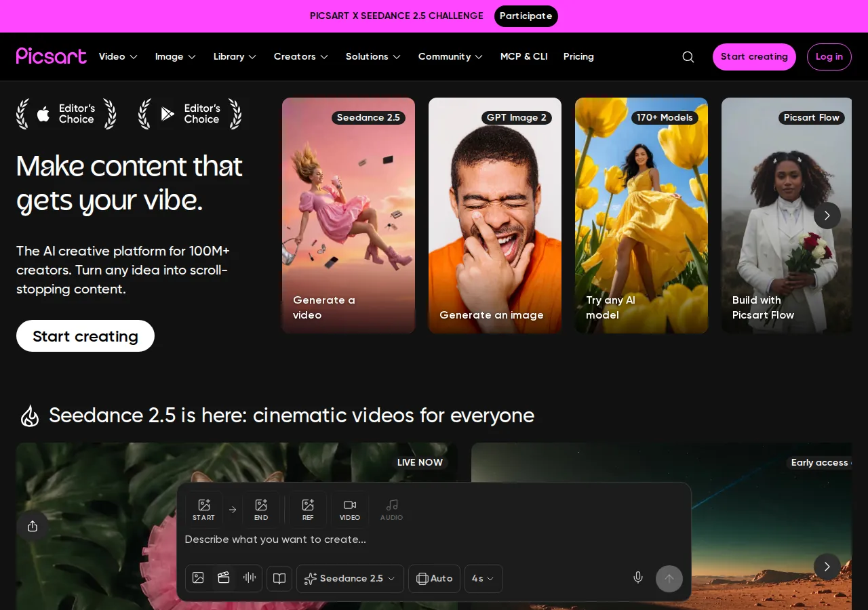Click the Apple Editor's Choice badge
The image size is (868, 610).
point(66,114)
